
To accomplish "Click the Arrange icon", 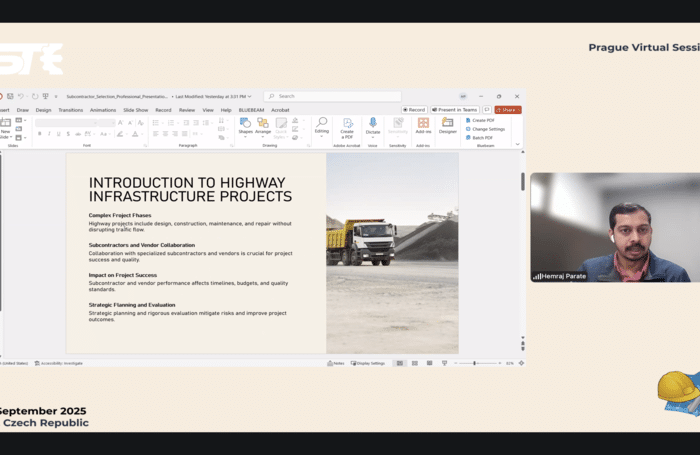I will click(263, 124).
